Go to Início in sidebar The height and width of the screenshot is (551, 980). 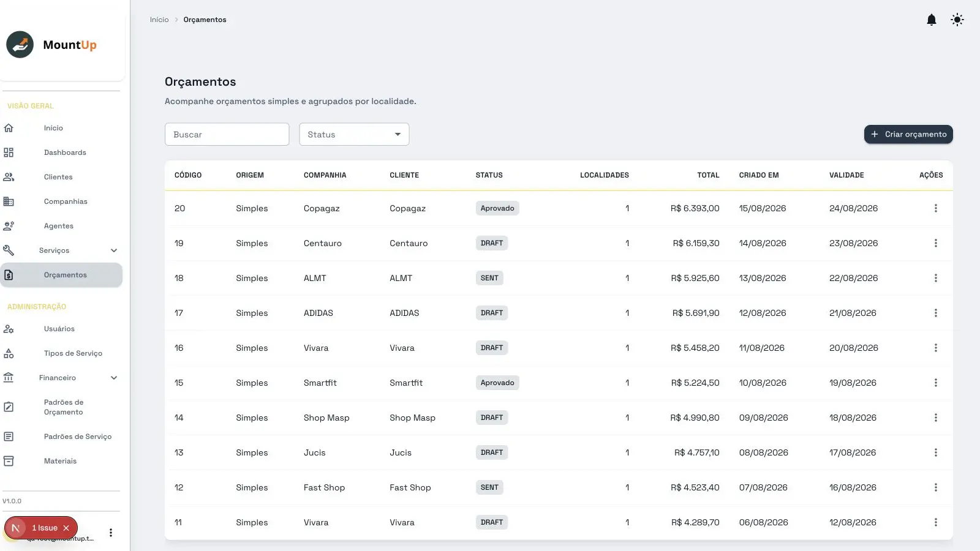53,128
